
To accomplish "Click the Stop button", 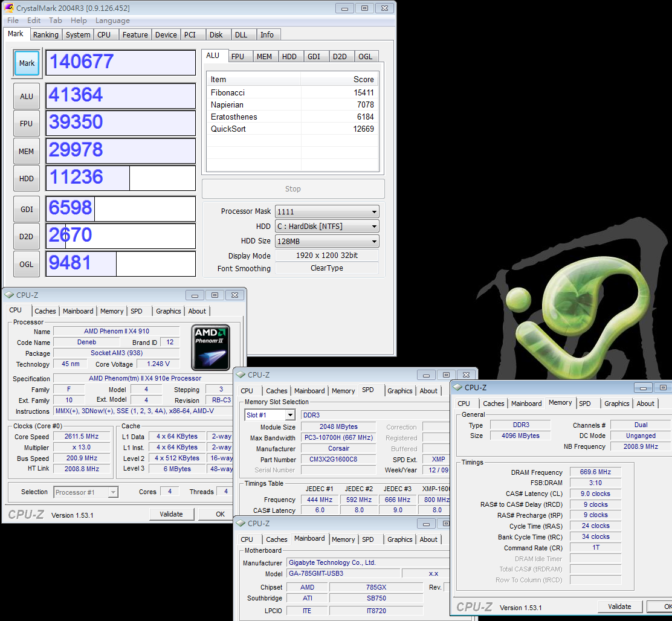I will 293,189.
